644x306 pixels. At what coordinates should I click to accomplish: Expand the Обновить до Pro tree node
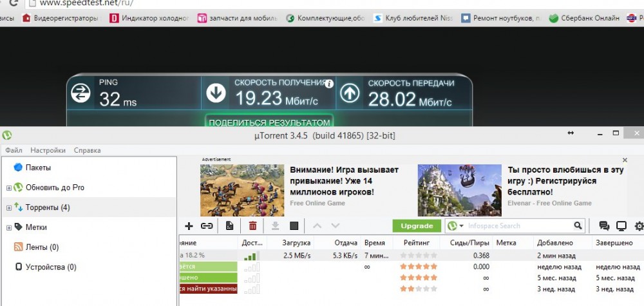pyautogui.click(x=9, y=188)
